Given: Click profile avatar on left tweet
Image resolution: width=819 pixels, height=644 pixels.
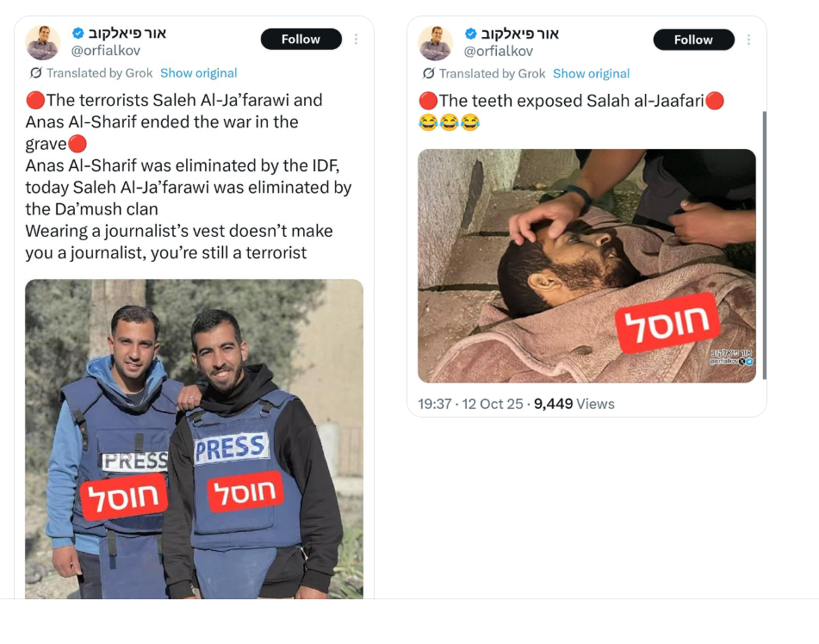Looking at the screenshot, I should pyautogui.click(x=43, y=42).
